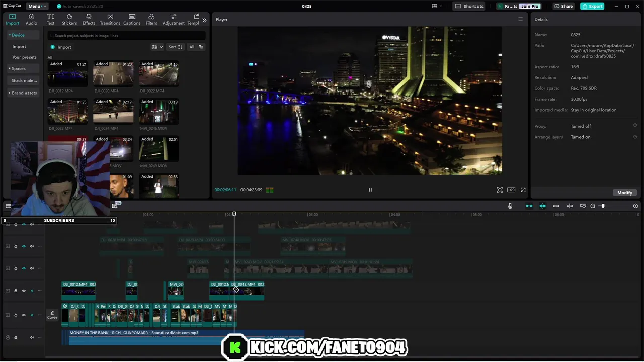The width and height of the screenshot is (644, 362).
Task: Open Shortcuts
Action: pyautogui.click(x=469, y=6)
